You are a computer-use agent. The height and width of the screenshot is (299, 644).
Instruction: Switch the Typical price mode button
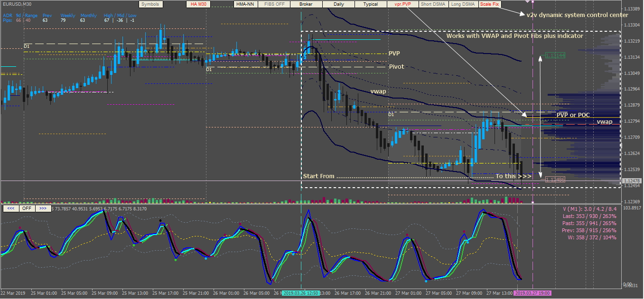pyautogui.click(x=371, y=4)
